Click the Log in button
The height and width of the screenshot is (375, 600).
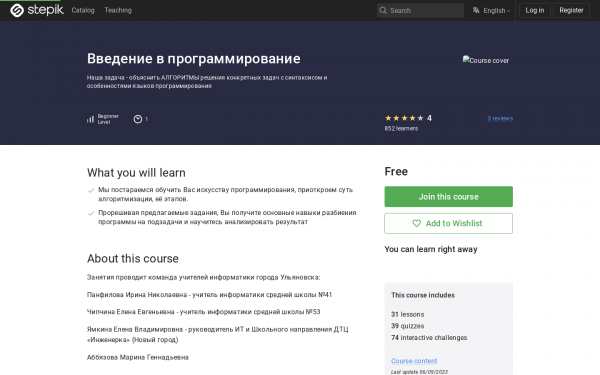[x=535, y=10]
